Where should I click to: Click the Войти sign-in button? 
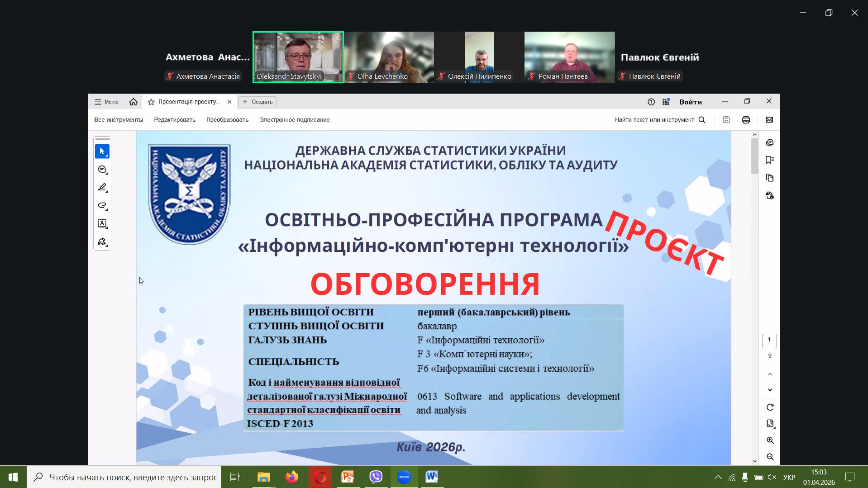690,102
